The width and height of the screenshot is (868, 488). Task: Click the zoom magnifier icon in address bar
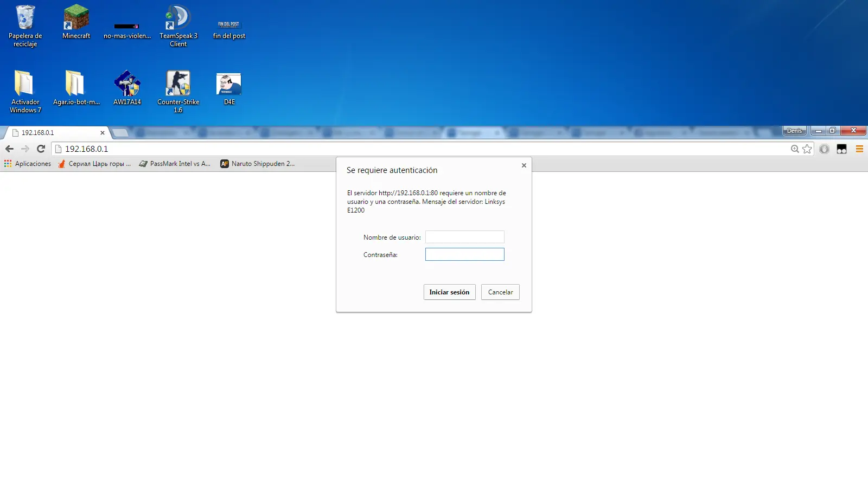point(795,149)
